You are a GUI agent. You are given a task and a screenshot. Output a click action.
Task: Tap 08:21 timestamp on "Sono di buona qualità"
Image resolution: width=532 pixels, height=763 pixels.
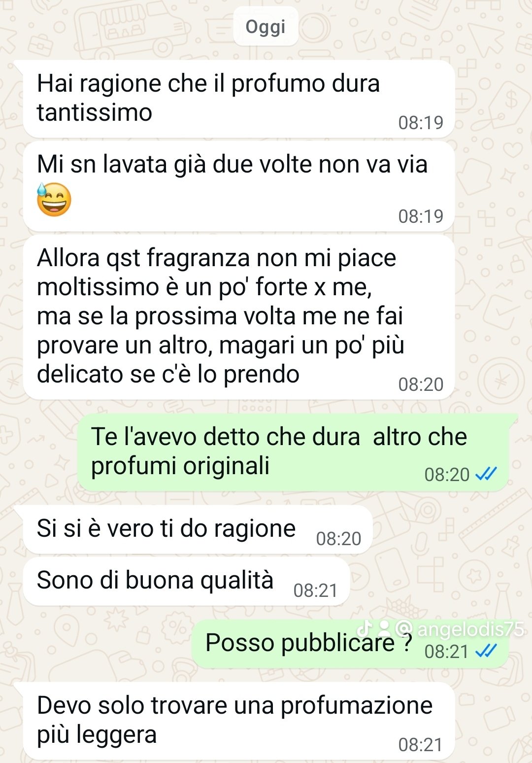(x=316, y=590)
